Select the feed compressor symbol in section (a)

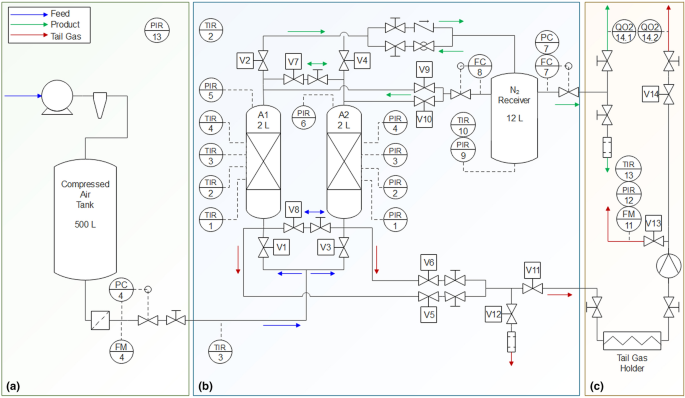tap(57, 97)
